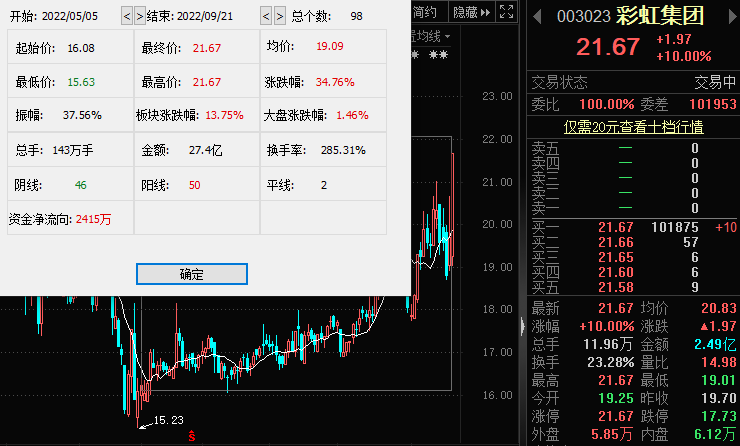Step end date backward with left arrow
Screen dimensions: 740x446
click(x=266, y=17)
